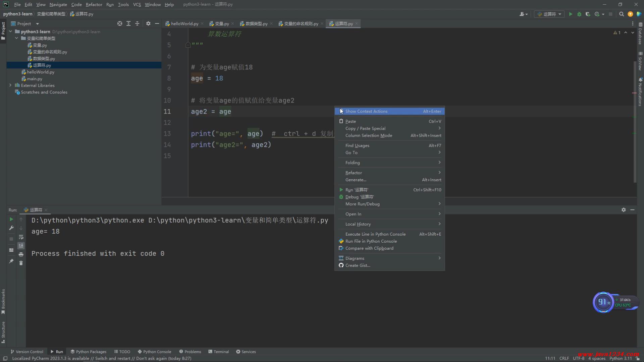Viewport: 644px width, 362px height.
Task: Open Search Everywhere magnifier icon
Action: click(621, 14)
